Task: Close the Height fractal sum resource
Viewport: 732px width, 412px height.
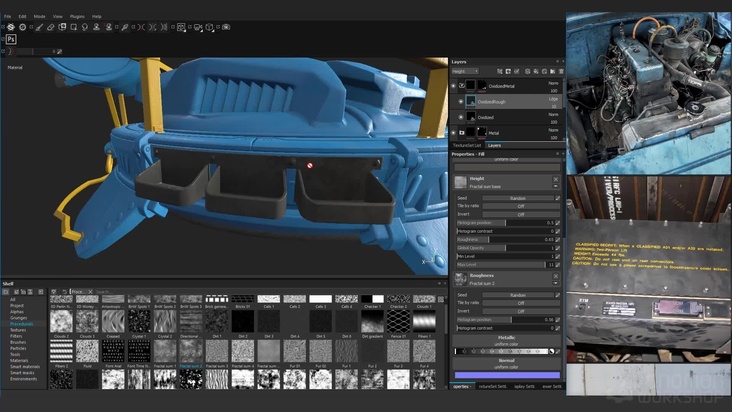Action: (555, 179)
